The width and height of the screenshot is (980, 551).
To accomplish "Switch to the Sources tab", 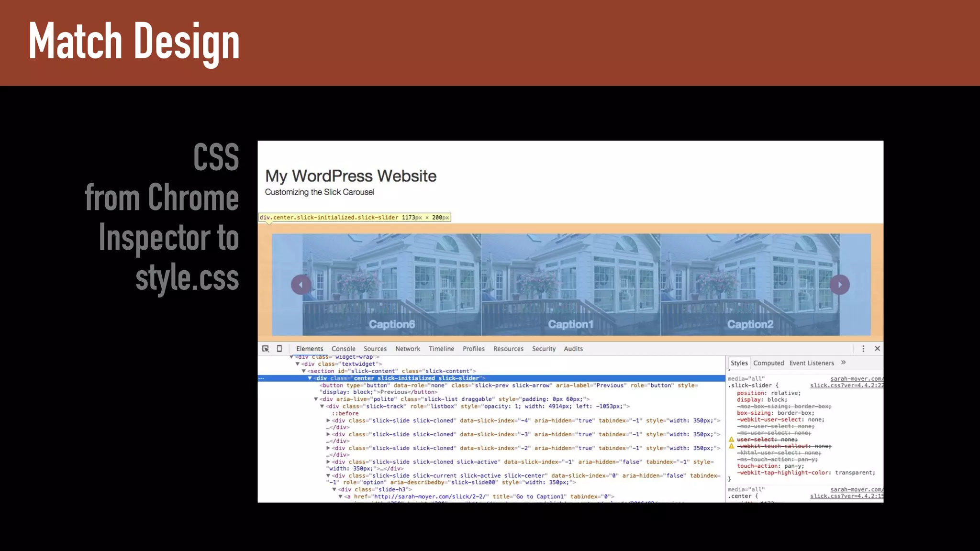I will point(375,349).
